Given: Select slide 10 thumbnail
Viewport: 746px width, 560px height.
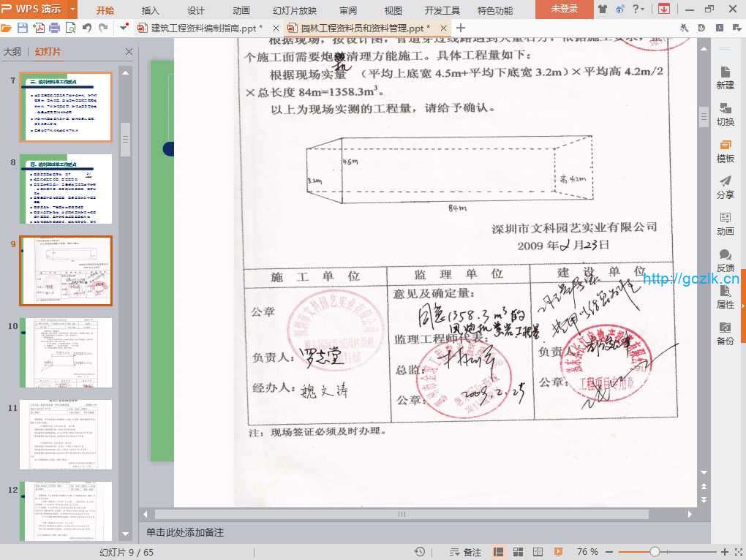Looking at the screenshot, I should pyautogui.click(x=66, y=352).
